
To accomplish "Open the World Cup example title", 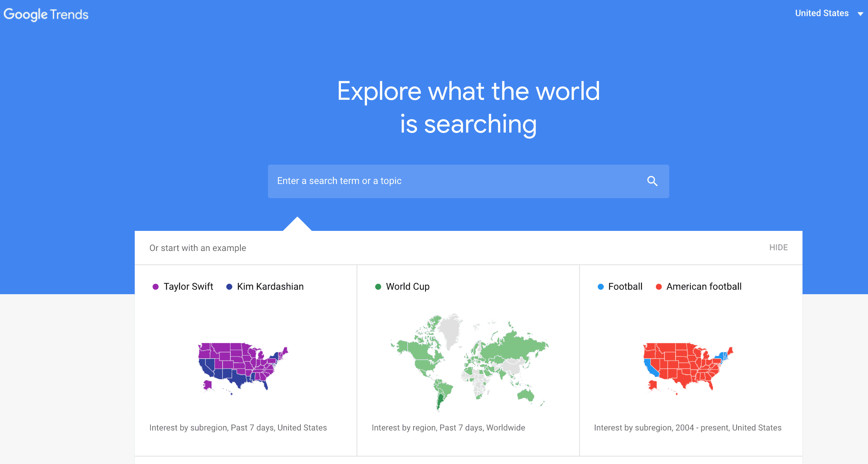I will point(408,286).
